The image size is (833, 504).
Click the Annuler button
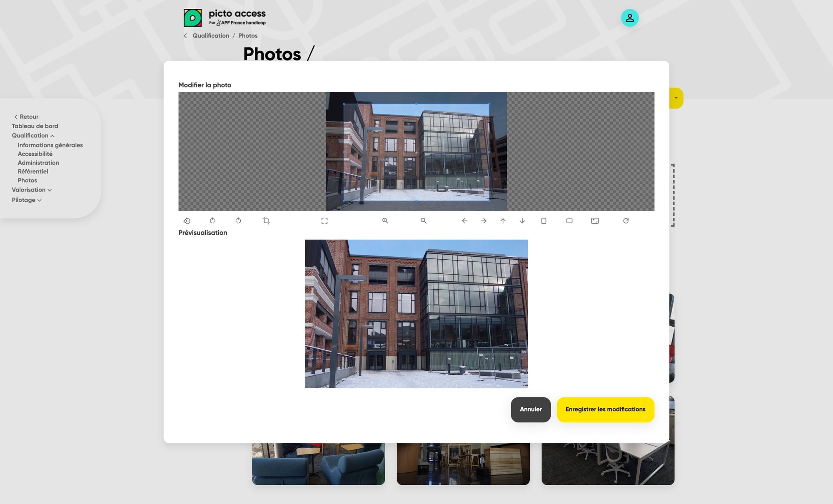coord(531,410)
